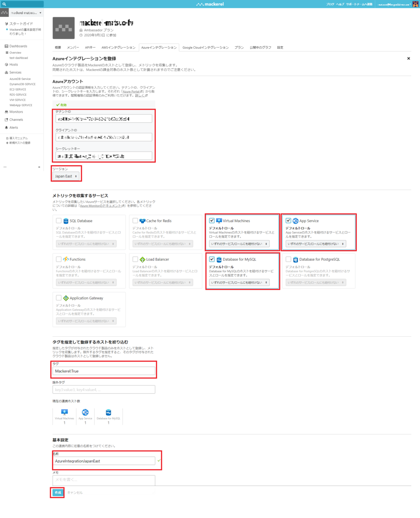Switch to the APIキー tab
The height and width of the screenshot is (518, 420).
click(x=90, y=47)
